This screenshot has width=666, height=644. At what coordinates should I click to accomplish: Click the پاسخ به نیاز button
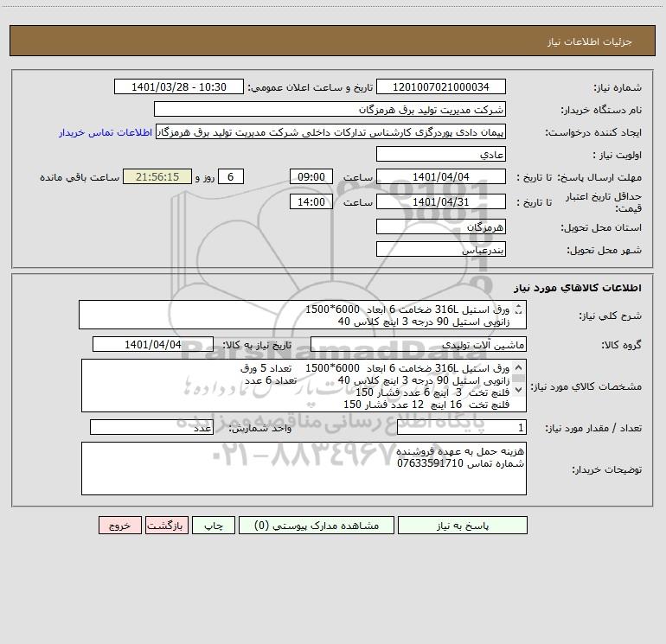[x=463, y=526]
